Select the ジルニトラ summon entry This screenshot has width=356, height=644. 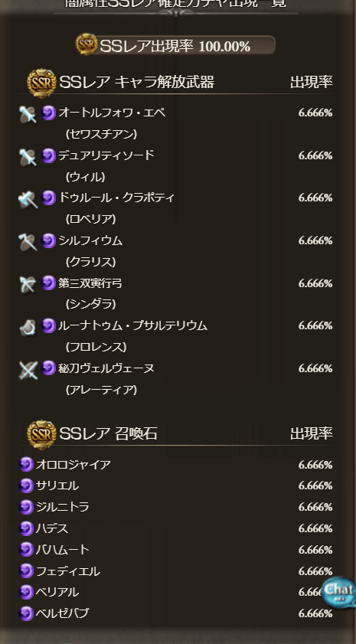(176, 507)
